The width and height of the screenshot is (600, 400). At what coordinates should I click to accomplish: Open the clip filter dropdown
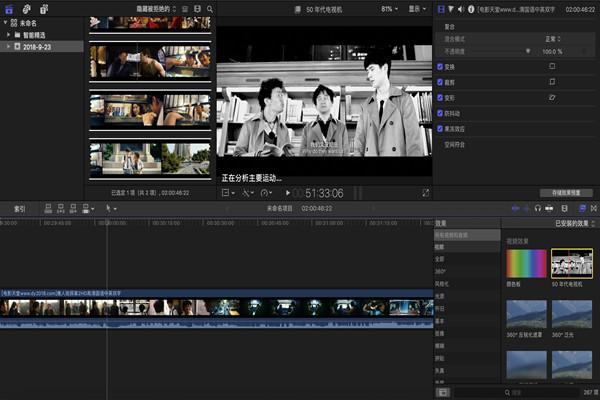coord(156,9)
